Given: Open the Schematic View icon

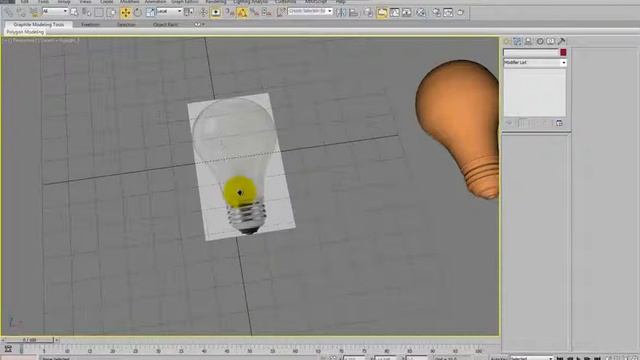Looking at the screenshot, I should 407,13.
